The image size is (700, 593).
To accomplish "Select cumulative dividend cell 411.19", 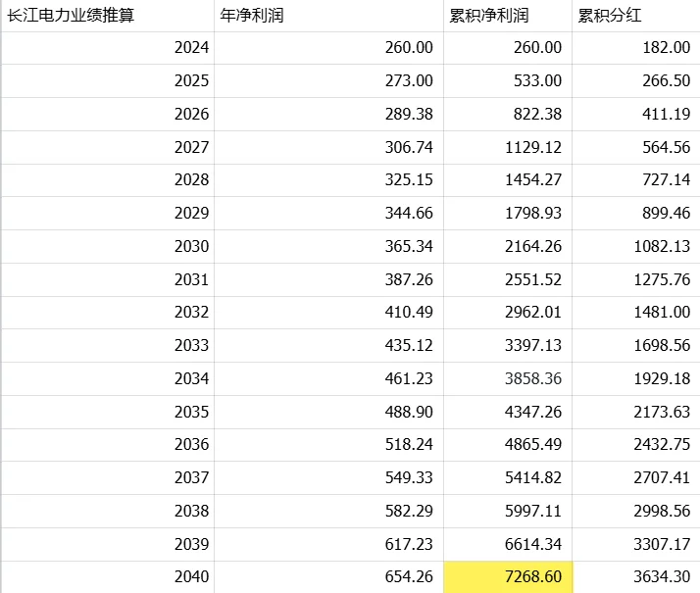I will click(x=636, y=115).
